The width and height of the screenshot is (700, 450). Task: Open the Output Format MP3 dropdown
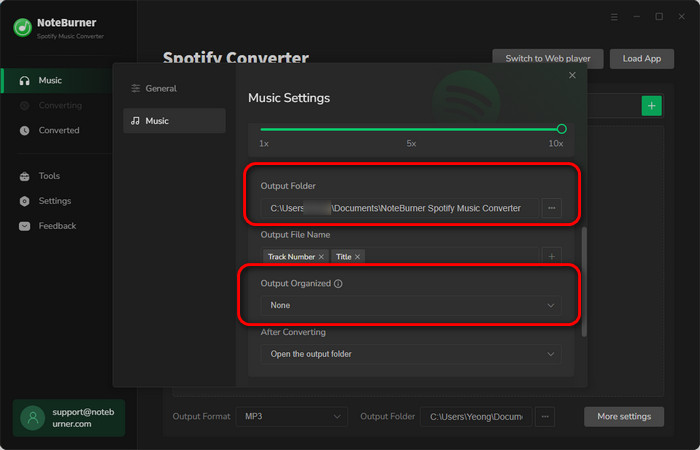tap(292, 417)
